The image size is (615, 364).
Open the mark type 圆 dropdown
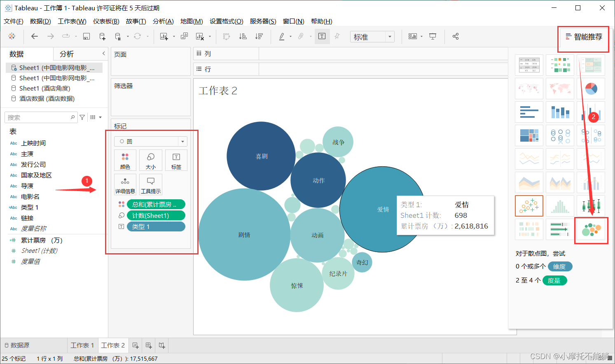point(151,141)
